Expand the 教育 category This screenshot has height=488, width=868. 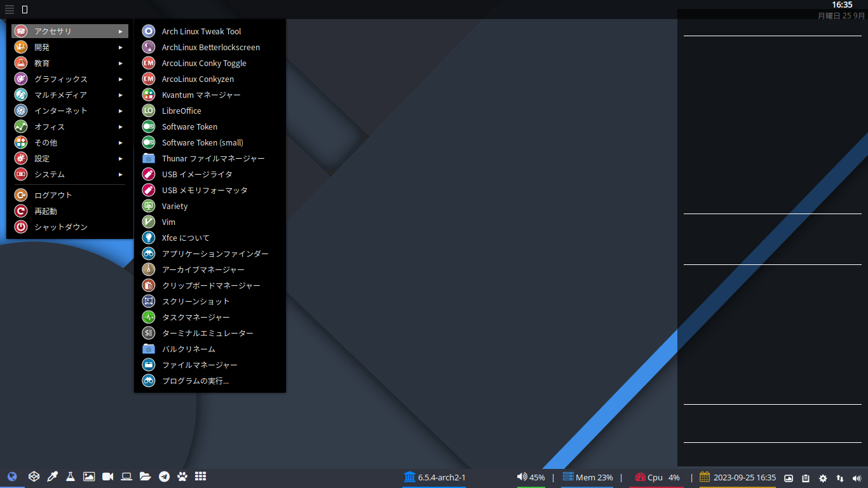(70, 63)
